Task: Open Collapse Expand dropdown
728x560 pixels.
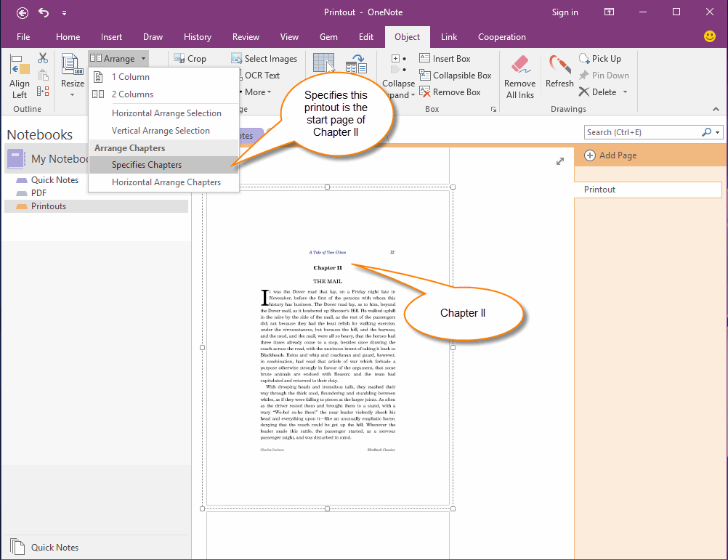Action: [398, 89]
